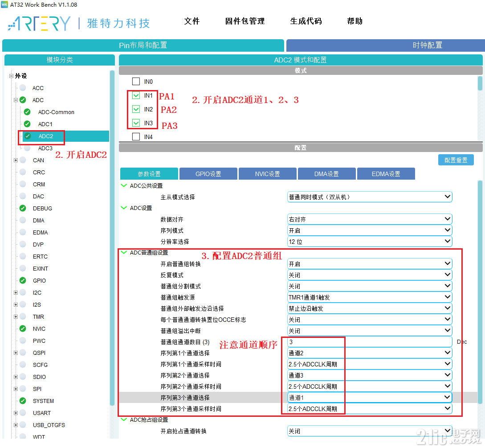Open the 普通组触发源 dropdown
The width and height of the screenshot is (485, 448).
click(x=370, y=297)
